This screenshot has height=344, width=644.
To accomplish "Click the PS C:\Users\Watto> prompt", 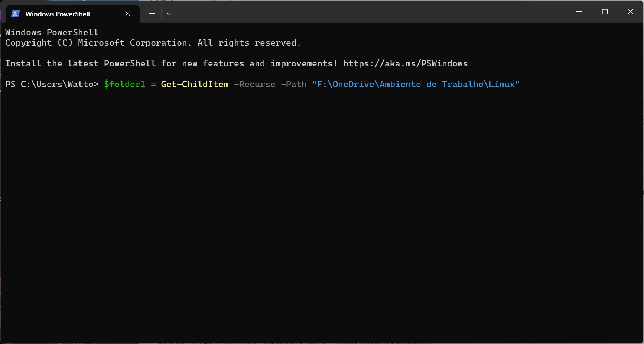I will (x=52, y=85).
